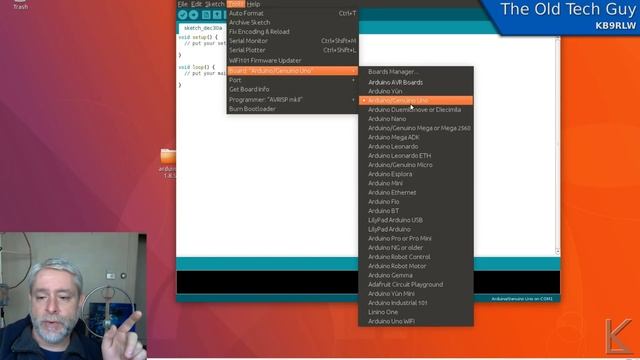Viewport: 640px width, 360px height.
Task: Expand the Programmer AVRISP mkII submenu
Action: pos(292,100)
